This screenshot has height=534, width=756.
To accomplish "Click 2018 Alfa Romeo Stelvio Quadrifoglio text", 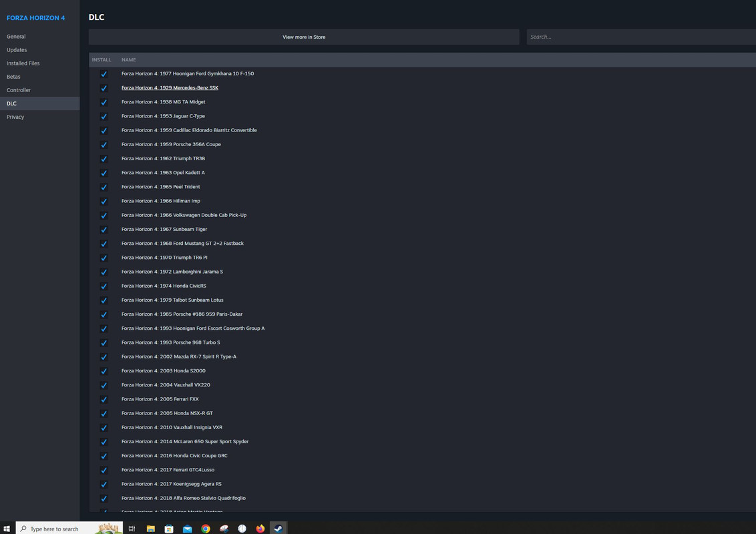I will pos(183,498).
